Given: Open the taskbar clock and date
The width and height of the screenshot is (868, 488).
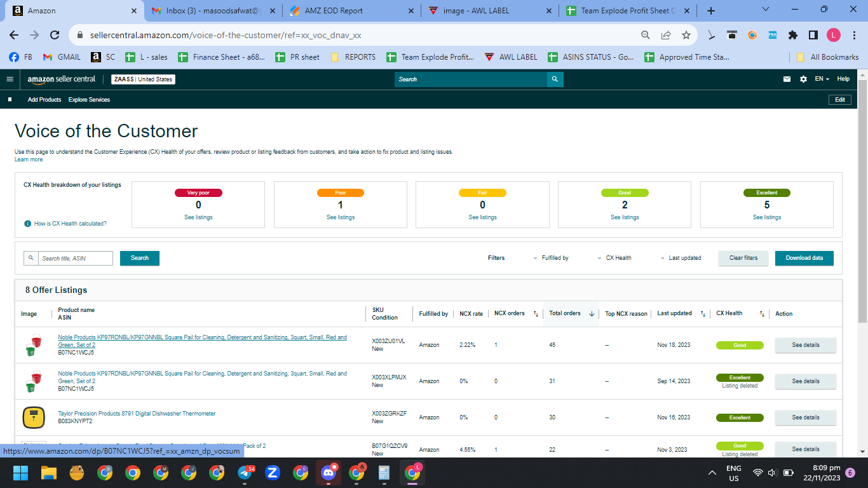Looking at the screenshot, I should [822, 473].
